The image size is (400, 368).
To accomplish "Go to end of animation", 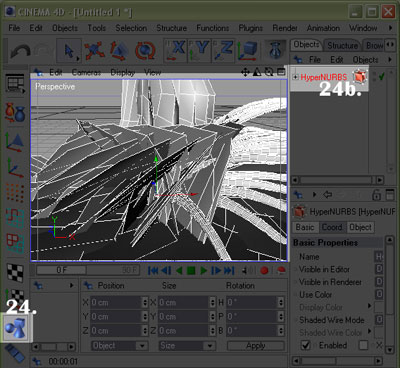I will coord(229,270).
